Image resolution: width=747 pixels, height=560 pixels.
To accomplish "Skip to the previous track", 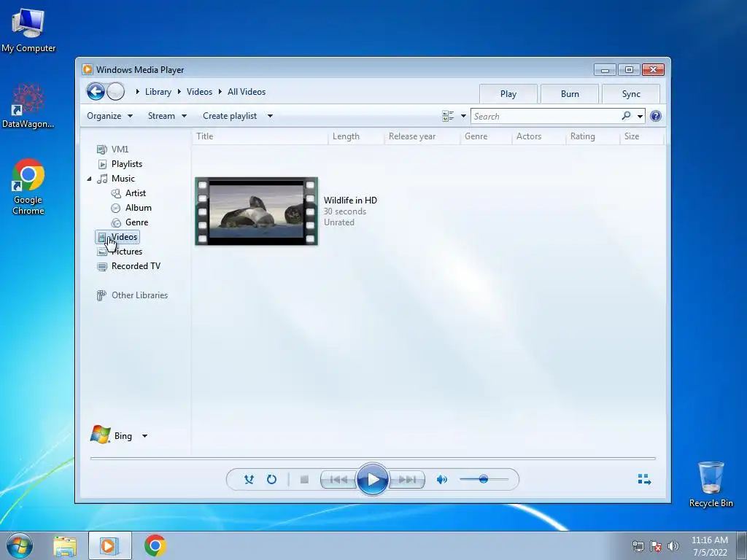I will 338,480.
